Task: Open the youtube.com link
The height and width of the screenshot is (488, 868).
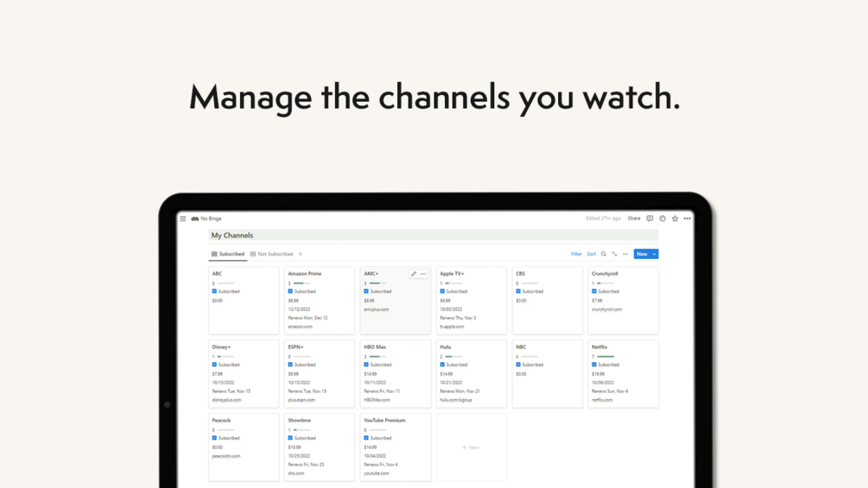Action: [377, 473]
